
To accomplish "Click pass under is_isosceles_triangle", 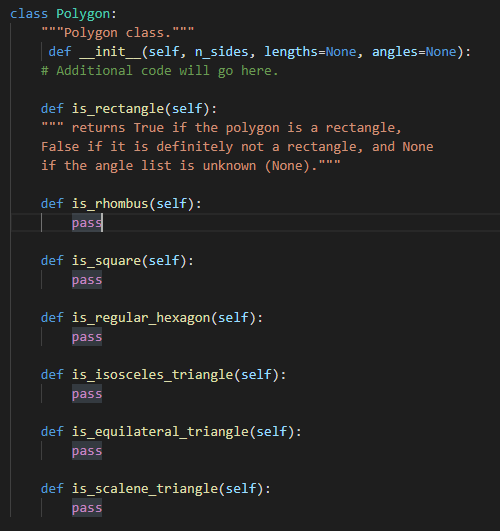I will coord(87,394).
